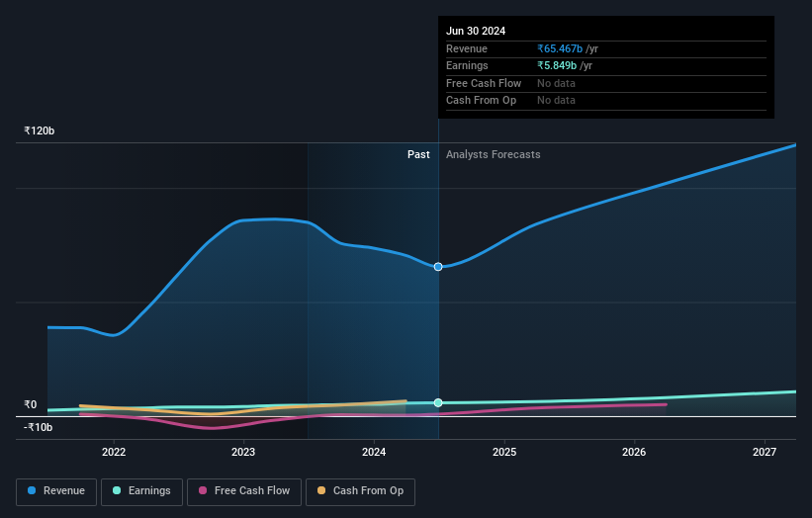Click the ₹0 y-axis label

coord(31,404)
